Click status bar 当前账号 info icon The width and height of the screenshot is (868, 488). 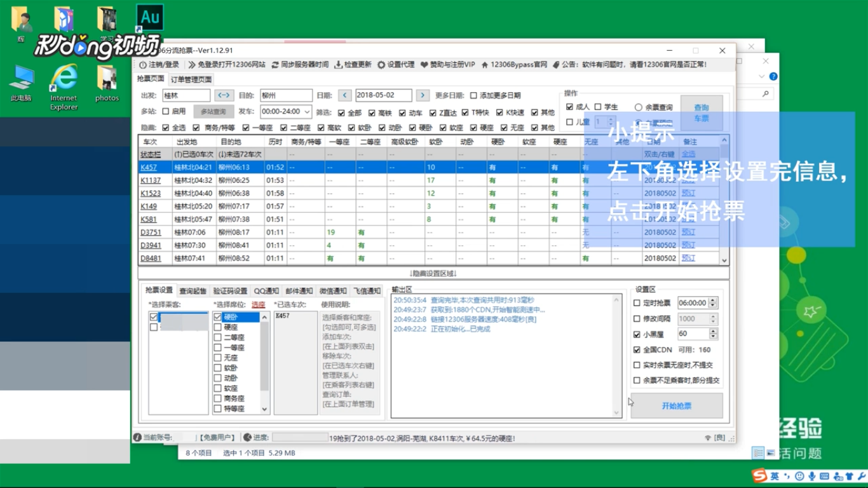(x=137, y=438)
